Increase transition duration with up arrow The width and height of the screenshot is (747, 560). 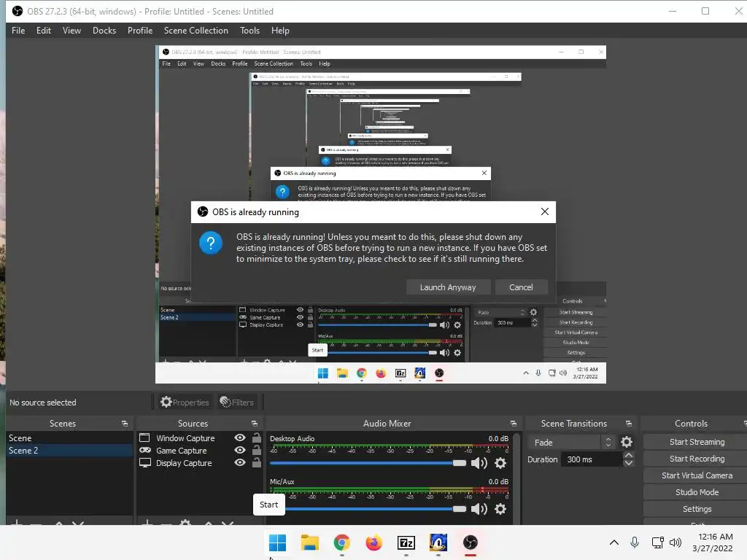click(628, 456)
